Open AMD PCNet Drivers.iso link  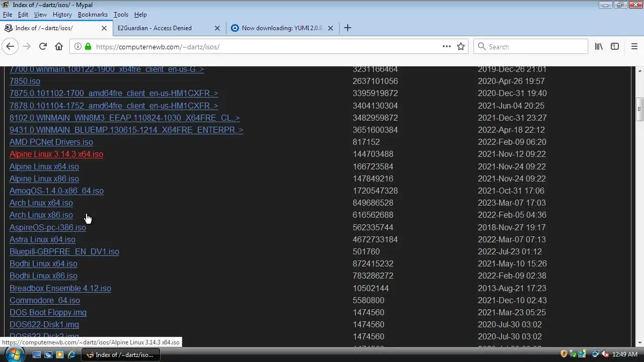tap(51, 142)
